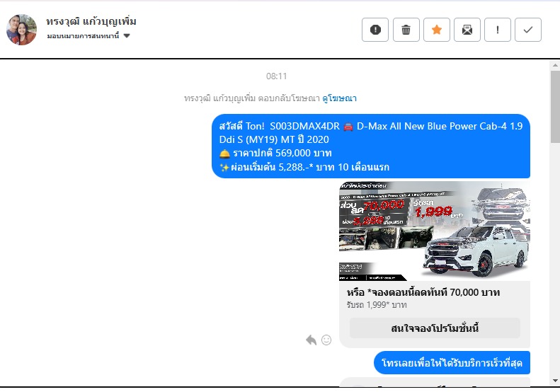Open ดูโฆษณา link
The width and height of the screenshot is (560, 392).
coord(339,98)
